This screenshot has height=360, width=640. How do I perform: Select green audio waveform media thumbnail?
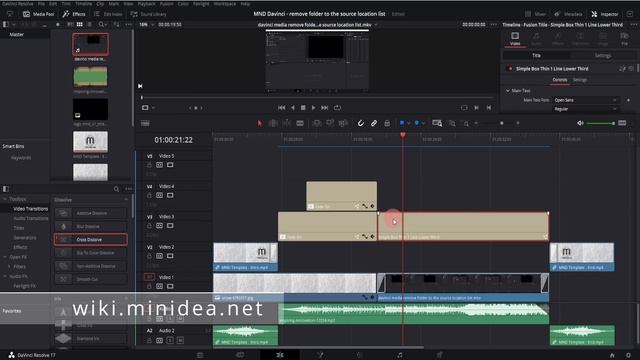pos(90,77)
